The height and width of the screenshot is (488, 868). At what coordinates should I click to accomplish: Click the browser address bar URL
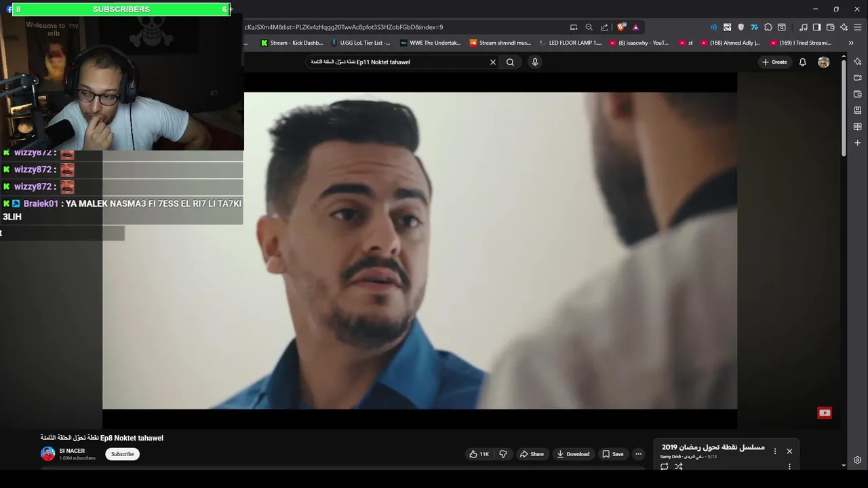point(344,27)
